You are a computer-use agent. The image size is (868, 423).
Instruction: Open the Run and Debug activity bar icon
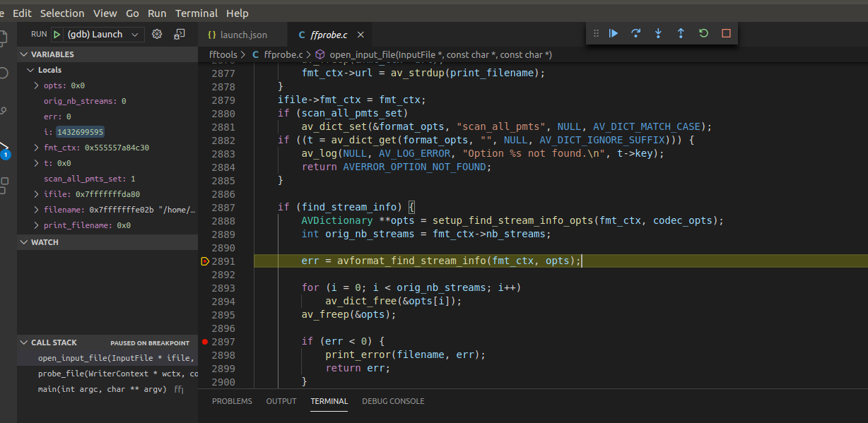(6, 148)
